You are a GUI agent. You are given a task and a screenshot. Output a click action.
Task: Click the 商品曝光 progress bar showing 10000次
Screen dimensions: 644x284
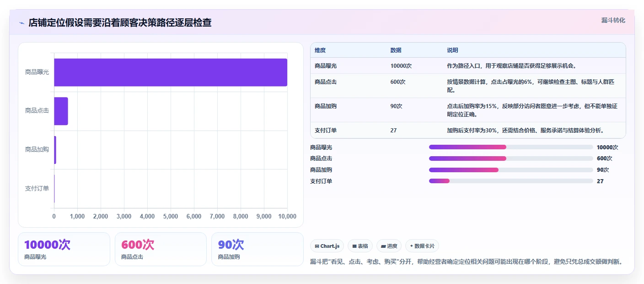[511, 147]
